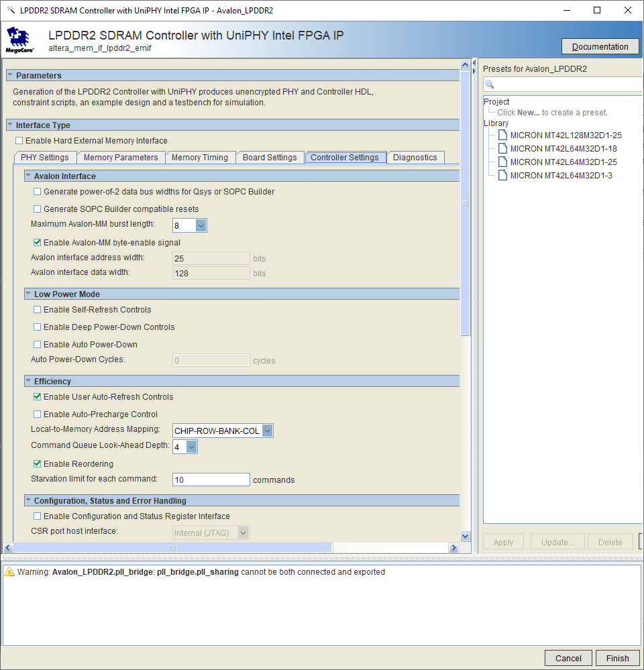Click the MegaCore logo icon
The width and height of the screenshot is (644, 670).
(19, 40)
